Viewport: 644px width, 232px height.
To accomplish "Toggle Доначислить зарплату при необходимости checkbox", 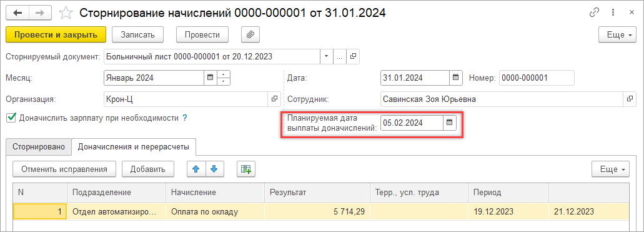I will (11, 118).
